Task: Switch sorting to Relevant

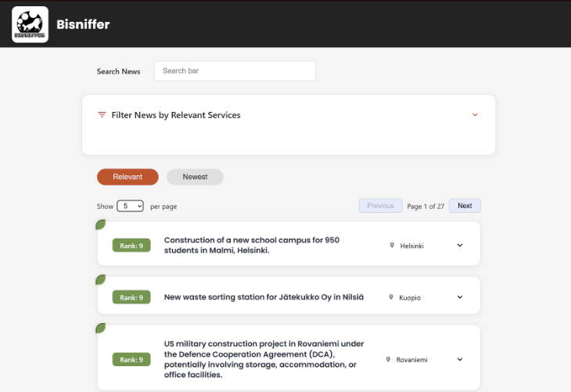Action: click(x=127, y=177)
